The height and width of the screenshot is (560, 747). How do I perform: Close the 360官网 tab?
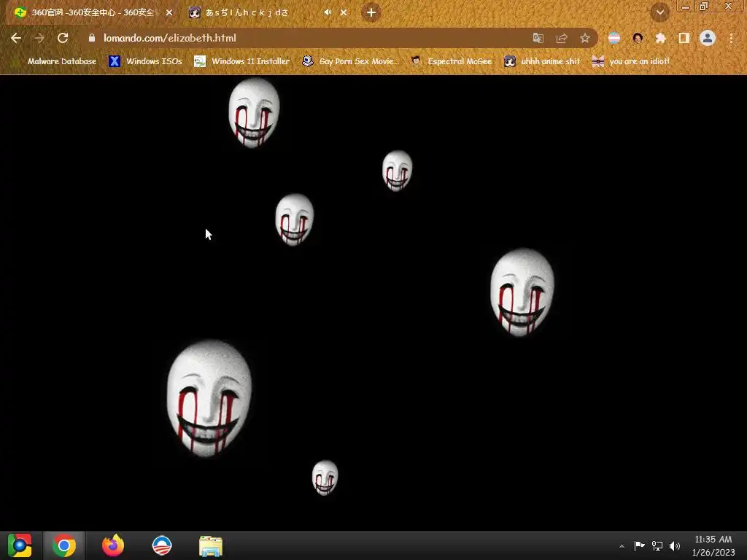click(169, 12)
